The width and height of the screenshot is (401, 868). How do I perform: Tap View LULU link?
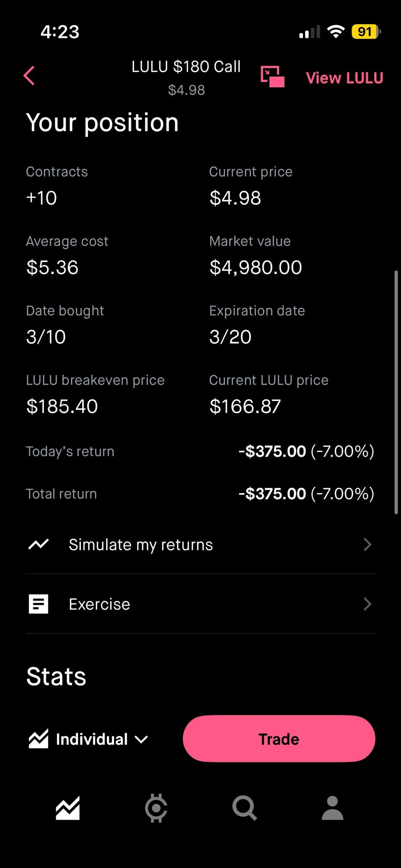[344, 78]
